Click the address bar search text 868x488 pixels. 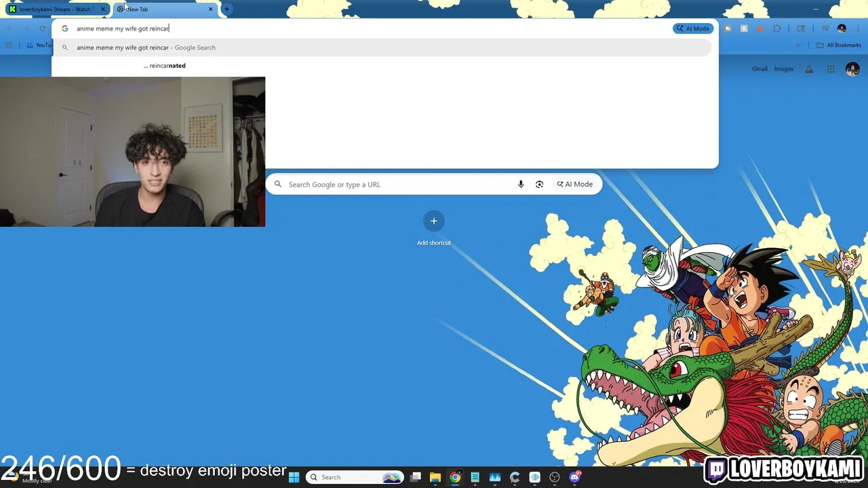coord(123,28)
